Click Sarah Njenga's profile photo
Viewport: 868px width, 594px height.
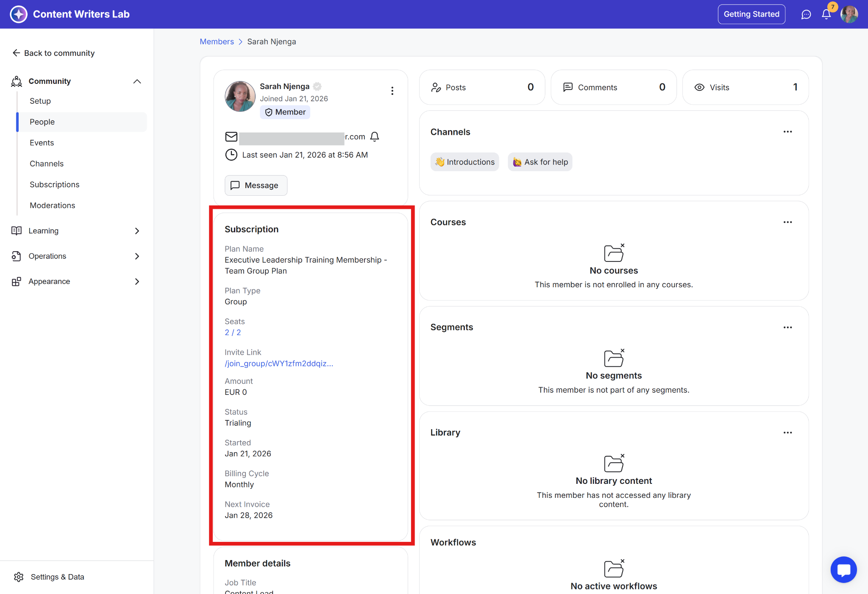240,97
